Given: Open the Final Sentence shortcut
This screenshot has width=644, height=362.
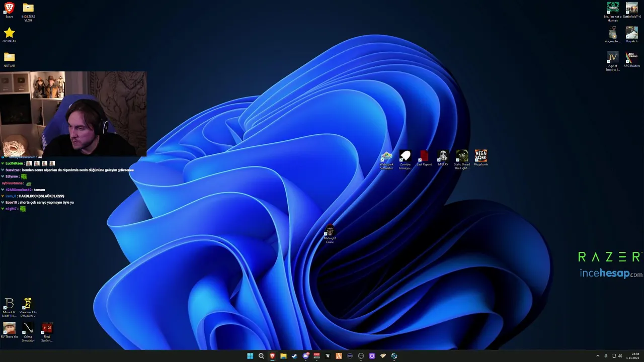Looking at the screenshot, I should (x=47, y=332).
